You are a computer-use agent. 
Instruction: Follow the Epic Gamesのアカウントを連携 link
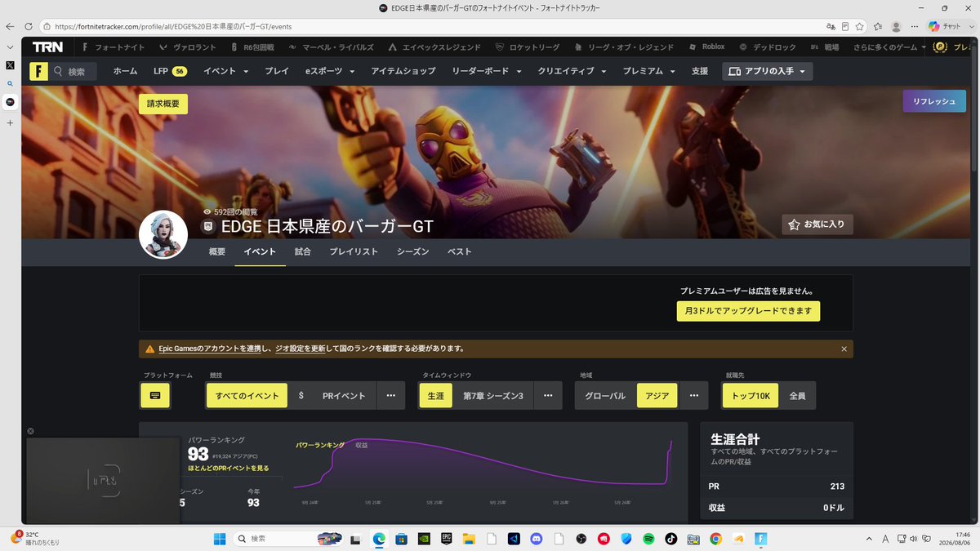tap(210, 349)
